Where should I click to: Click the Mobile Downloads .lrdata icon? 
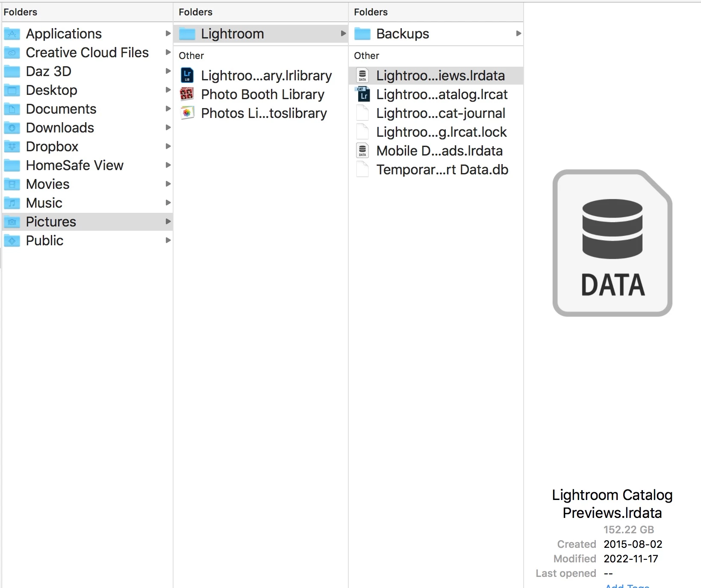pos(362,151)
